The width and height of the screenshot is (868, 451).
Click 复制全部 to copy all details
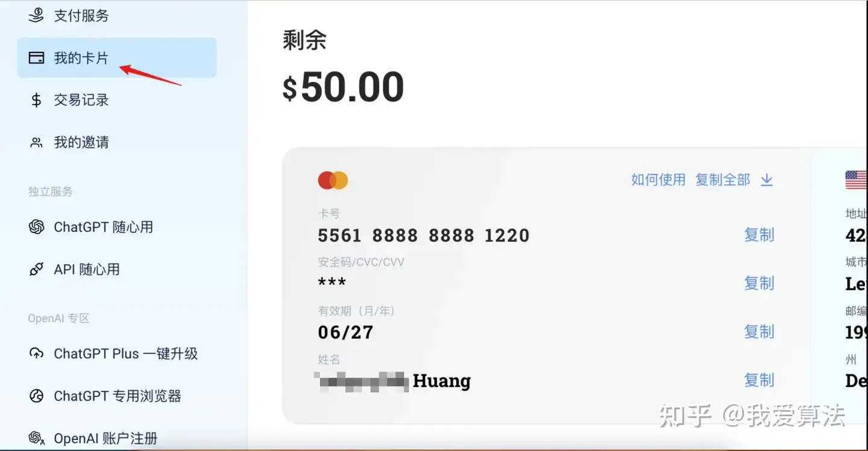point(723,179)
